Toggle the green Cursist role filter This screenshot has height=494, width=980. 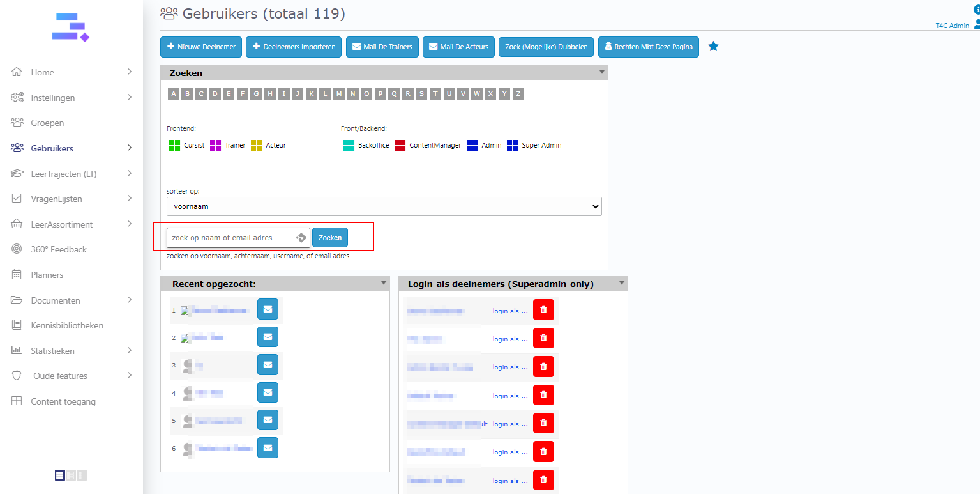coord(174,145)
